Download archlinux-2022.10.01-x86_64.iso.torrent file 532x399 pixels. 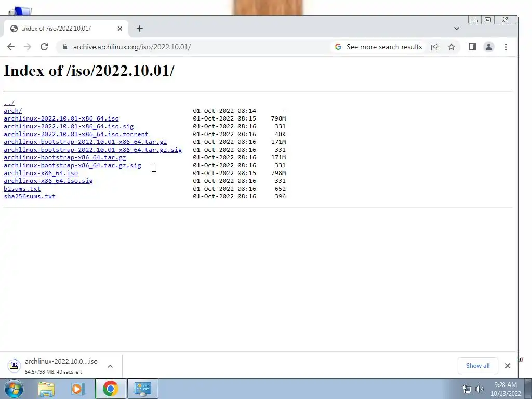[x=76, y=134]
